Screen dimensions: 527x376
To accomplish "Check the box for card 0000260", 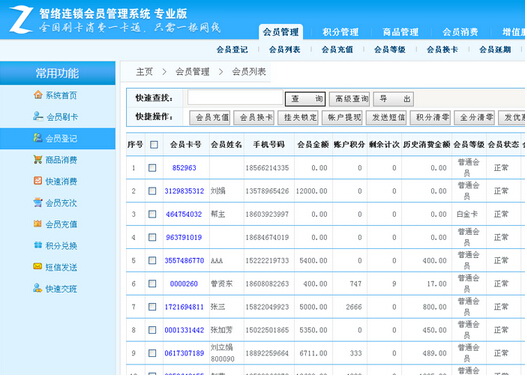I will pos(152,284).
